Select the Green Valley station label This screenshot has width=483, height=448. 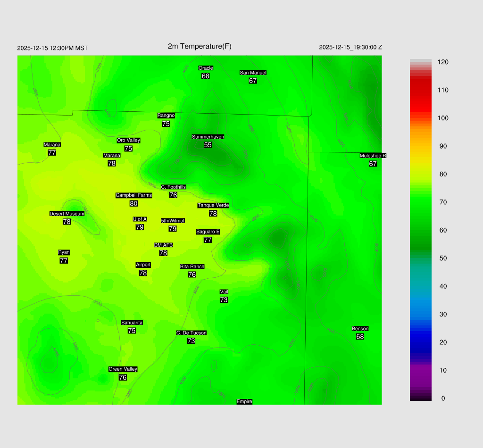click(x=123, y=369)
